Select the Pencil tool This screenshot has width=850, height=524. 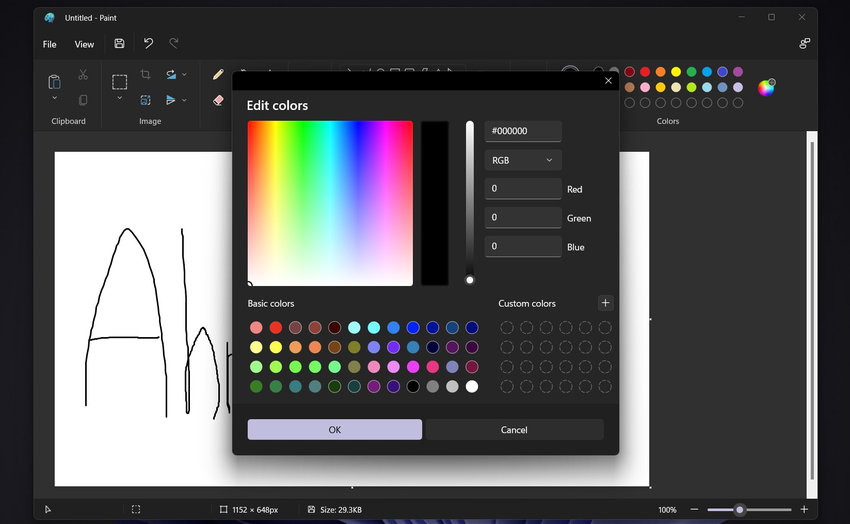click(x=218, y=74)
